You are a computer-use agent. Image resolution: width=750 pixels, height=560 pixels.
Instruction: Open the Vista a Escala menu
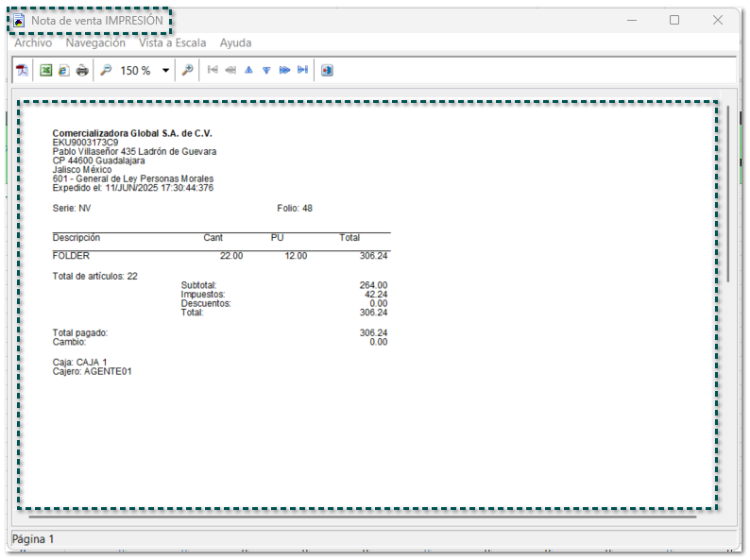(172, 43)
